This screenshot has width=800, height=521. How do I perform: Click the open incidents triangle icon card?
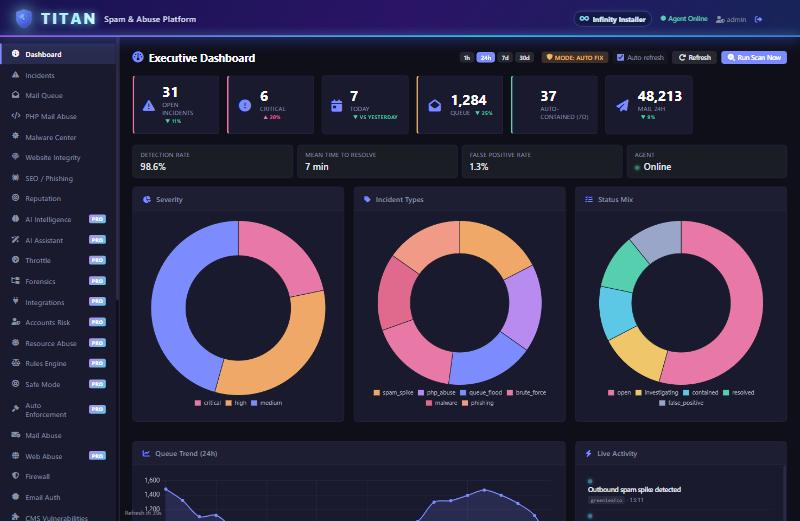tap(149, 106)
